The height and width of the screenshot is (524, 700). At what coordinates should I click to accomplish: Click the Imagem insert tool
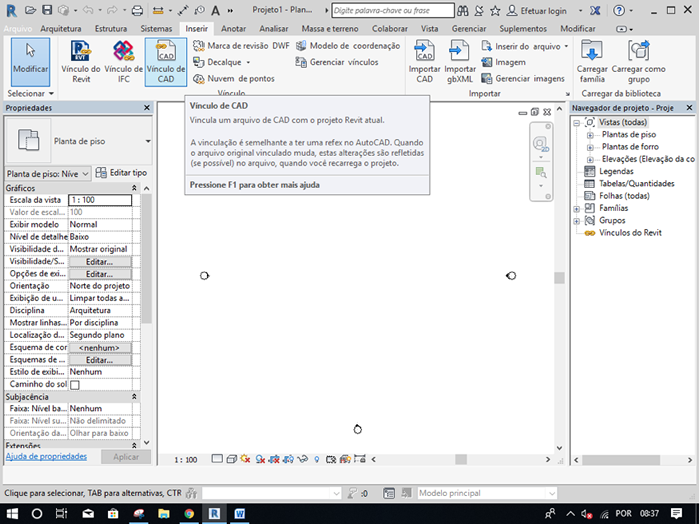coord(504,62)
